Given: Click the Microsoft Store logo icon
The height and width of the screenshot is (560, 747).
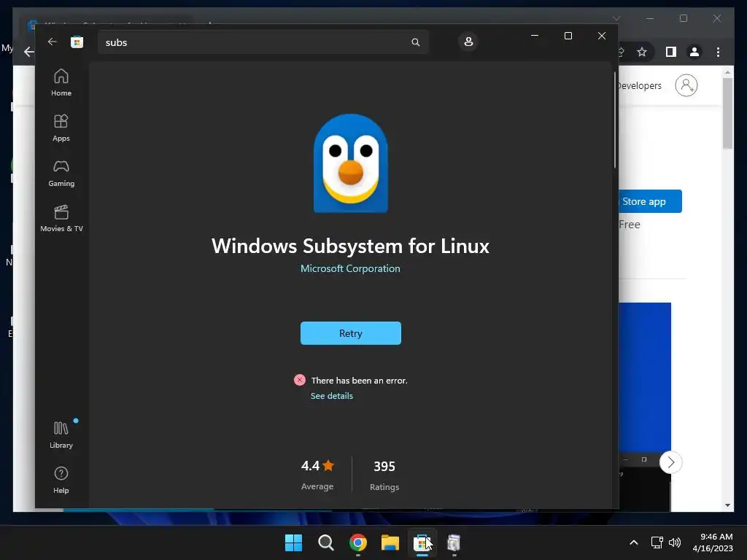Looking at the screenshot, I should (77, 42).
